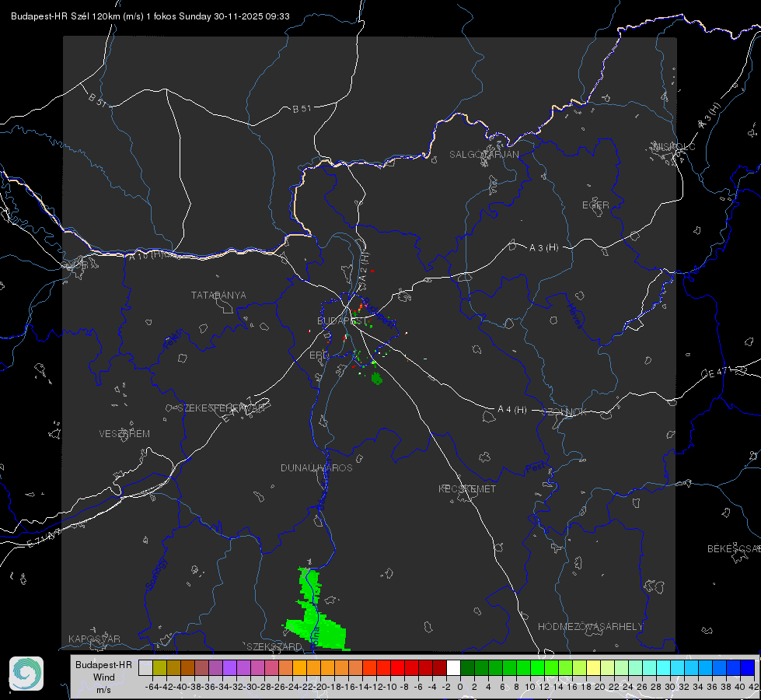Select the TATABANYA city label

[218, 296]
